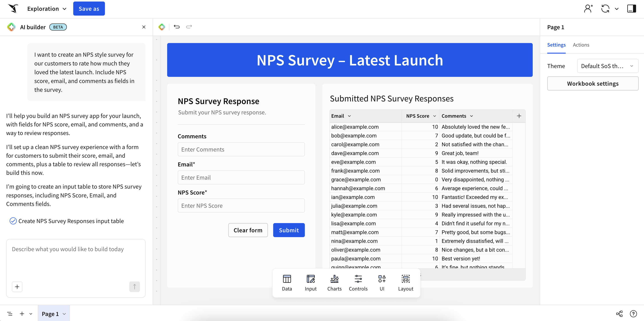Screen dimensions: 644x321
Task: Open the Theme dropdown
Action: pyautogui.click(x=607, y=66)
